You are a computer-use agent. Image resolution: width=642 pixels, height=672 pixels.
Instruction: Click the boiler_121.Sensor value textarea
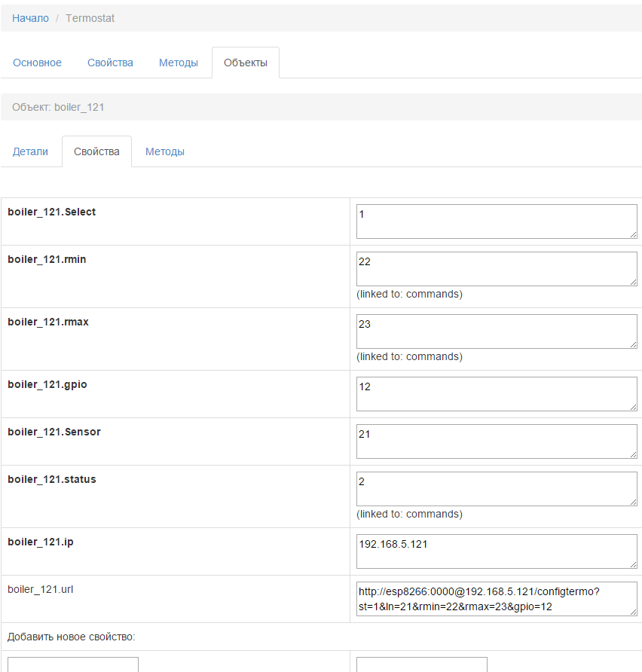(496, 441)
